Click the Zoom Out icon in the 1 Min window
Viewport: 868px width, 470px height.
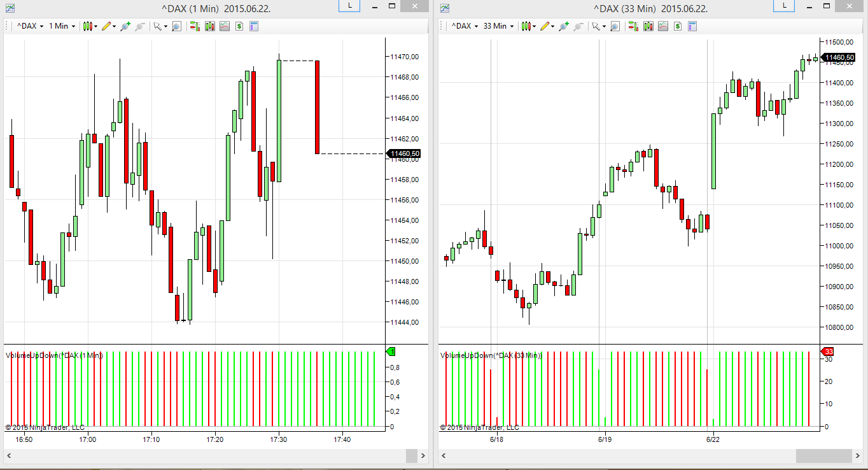[x=140, y=26]
